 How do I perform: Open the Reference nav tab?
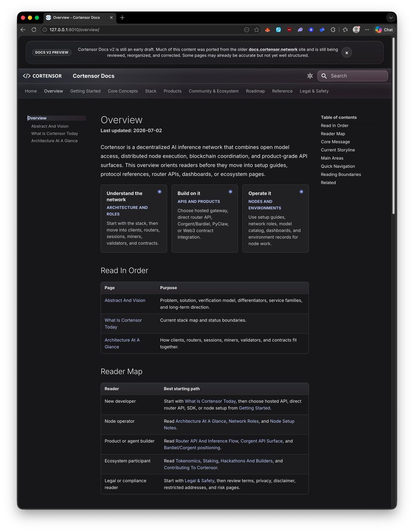click(282, 91)
